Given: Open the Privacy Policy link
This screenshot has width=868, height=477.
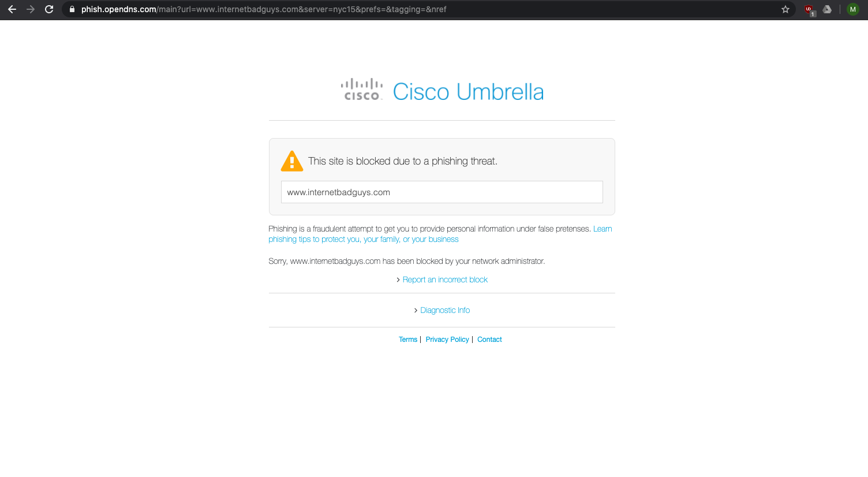Looking at the screenshot, I should [x=447, y=340].
